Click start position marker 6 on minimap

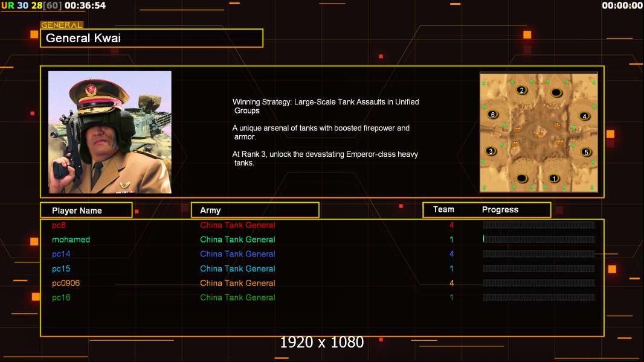pyautogui.click(x=493, y=115)
